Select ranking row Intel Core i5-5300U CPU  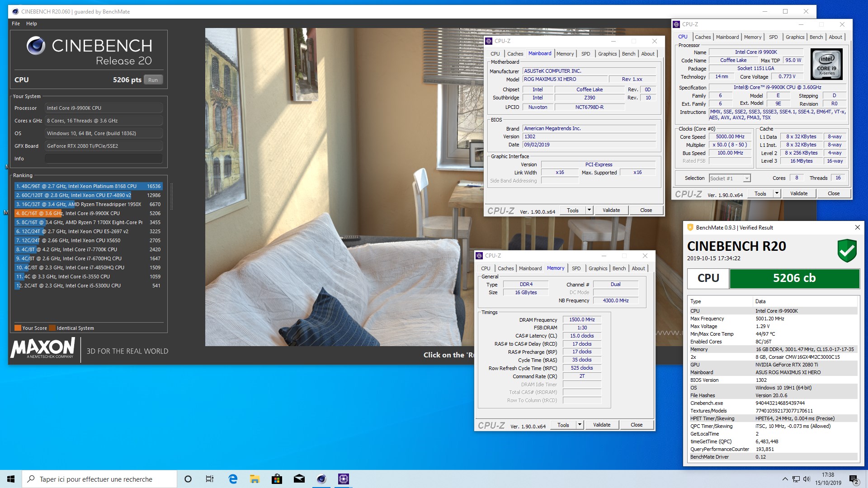89,286
